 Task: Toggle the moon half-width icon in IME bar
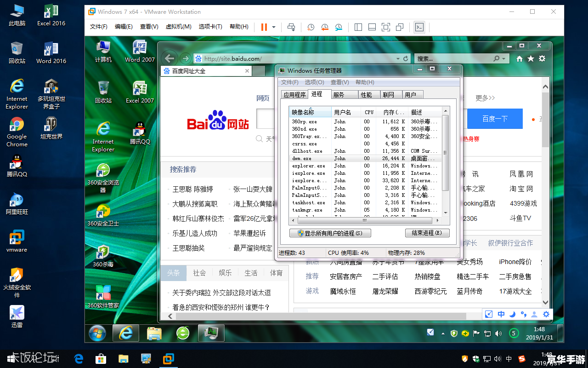click(x=512, y=314)
